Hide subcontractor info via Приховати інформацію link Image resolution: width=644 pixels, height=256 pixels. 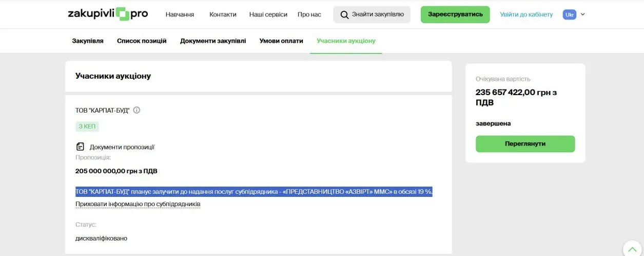[138, 204]
